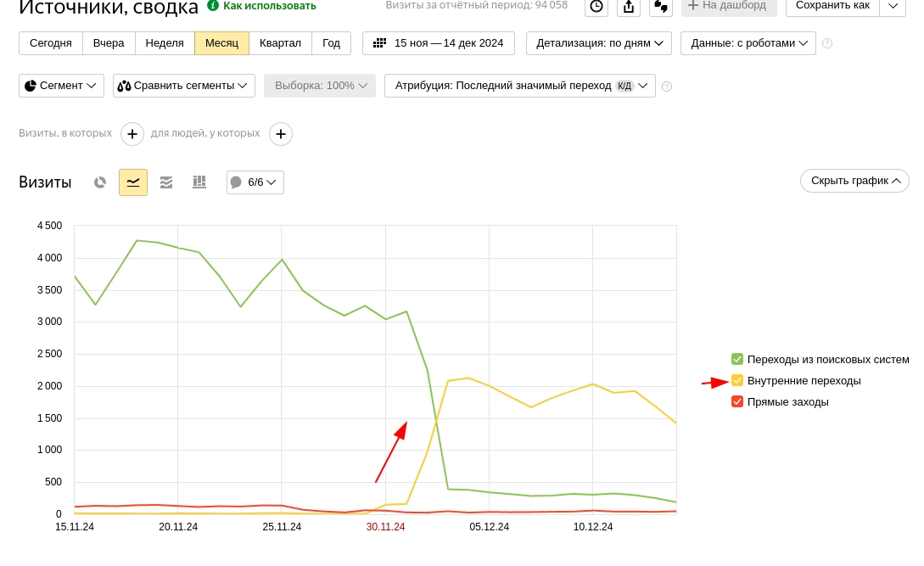Toggle 'Переходы из поисковых систем' checkbox
The width and height of the screenshot is (924, 566).
[737, 359]
